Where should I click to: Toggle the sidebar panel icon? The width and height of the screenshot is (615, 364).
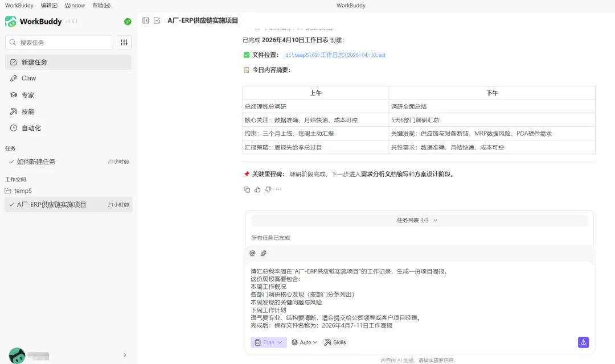coord(146,20)
